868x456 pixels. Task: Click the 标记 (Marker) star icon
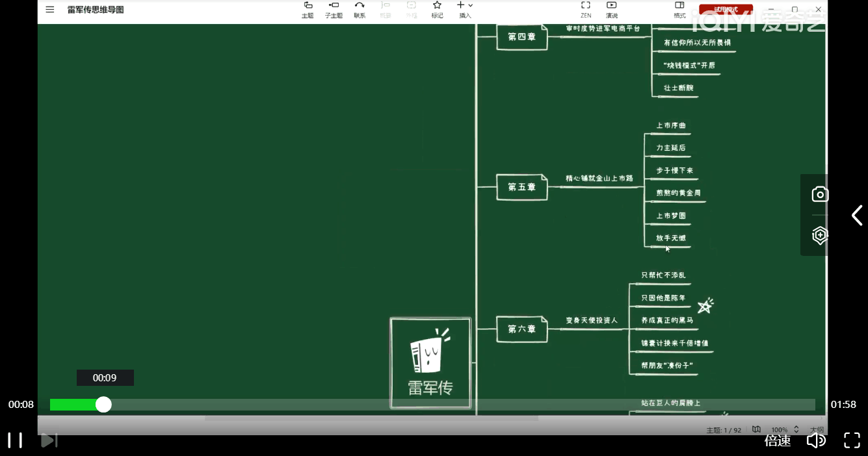(437, 10)
